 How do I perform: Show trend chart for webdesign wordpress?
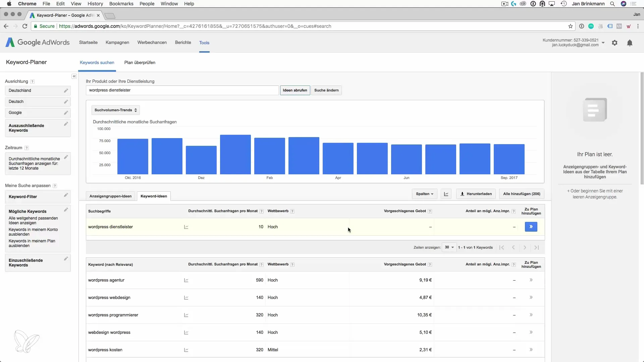(186, 333)
